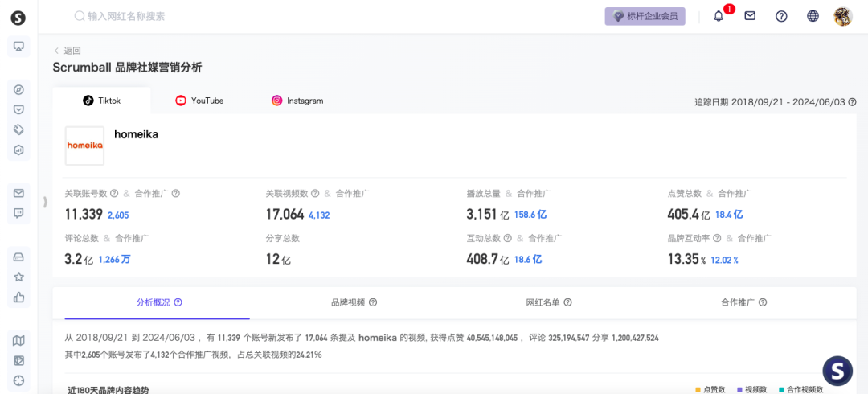Viewport: 868px width, 394px height.
Task: Open the map sidebar icon
Action: point(18,340)
